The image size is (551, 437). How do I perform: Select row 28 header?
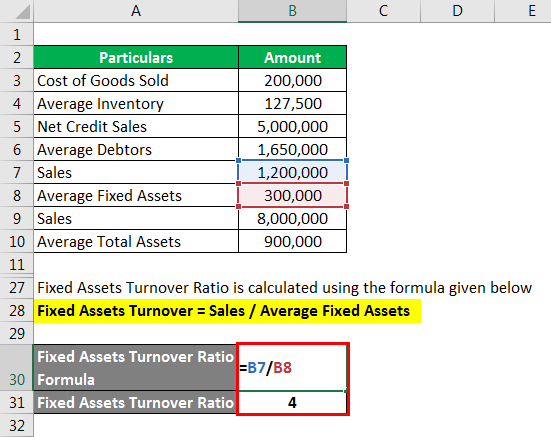(17, 311)
